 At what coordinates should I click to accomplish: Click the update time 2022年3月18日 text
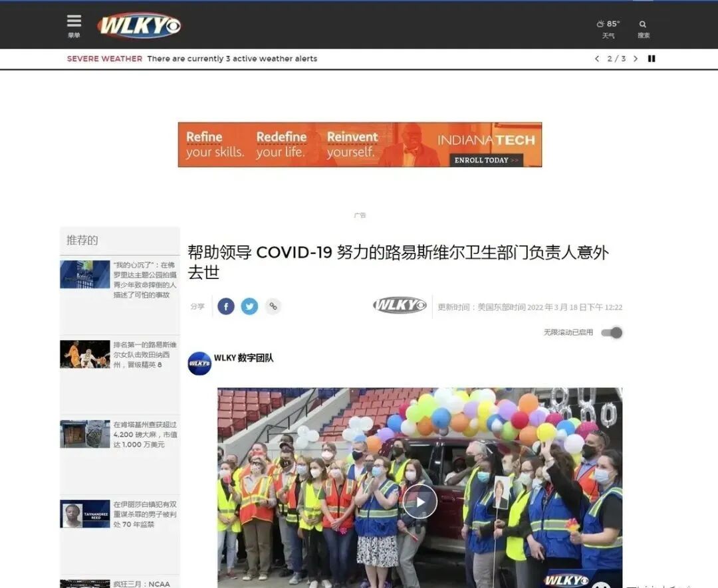click(x=530, y=307)
